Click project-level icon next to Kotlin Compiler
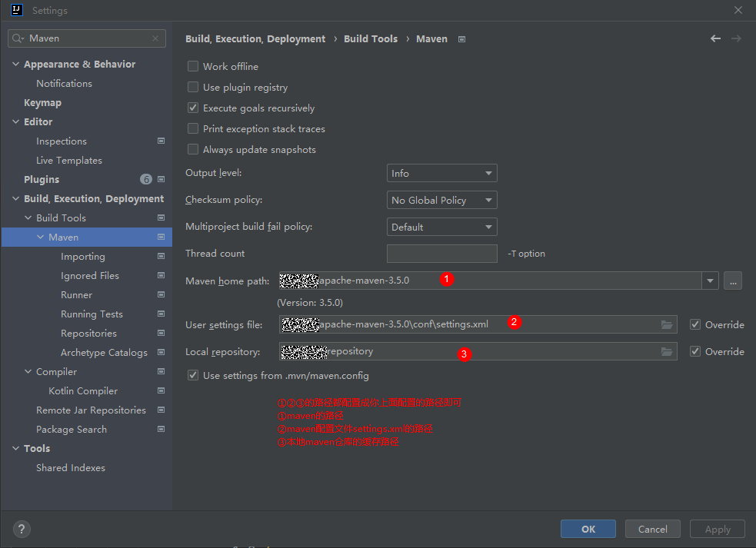This screenshot has width=756, height=548. point(161,391)
